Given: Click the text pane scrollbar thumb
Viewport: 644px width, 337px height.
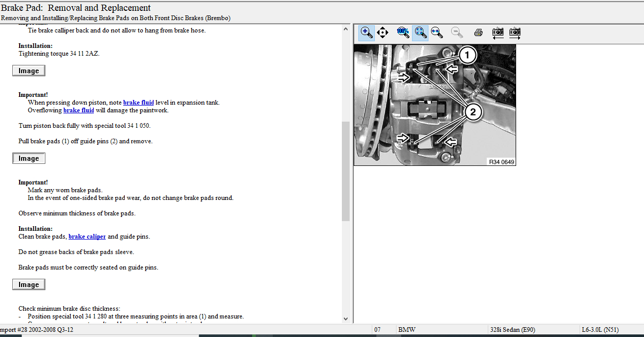Looking at the screenshot, I should (345, 171).
